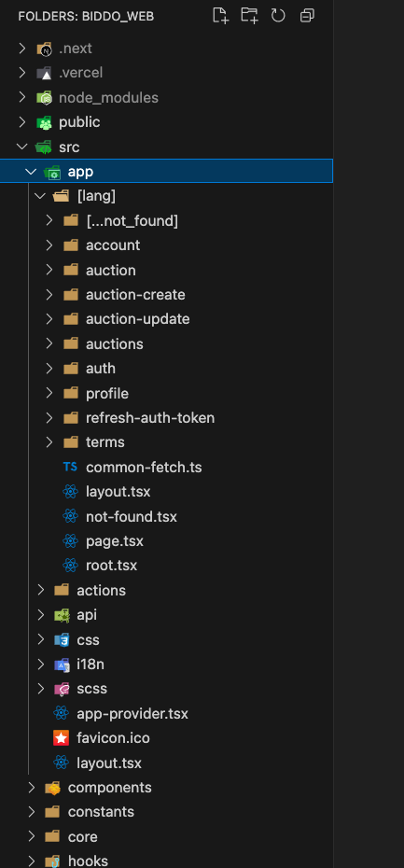The image size is (404, 868).
Task: Click the FOLDERS: BIDDO_WEB section header
Action: (x=86, y=16)
